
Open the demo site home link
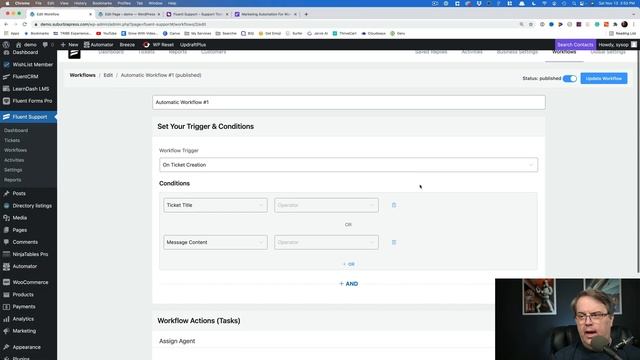(26, 44)
